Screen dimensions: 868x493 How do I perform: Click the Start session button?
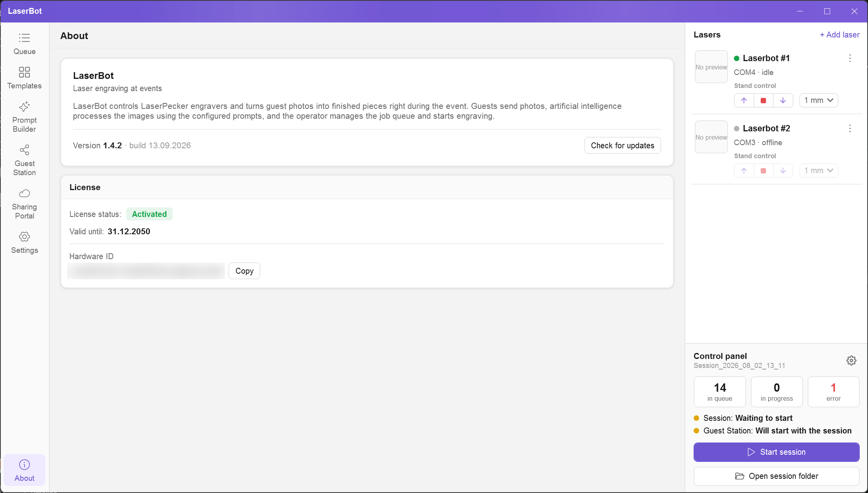pos(776,452)
